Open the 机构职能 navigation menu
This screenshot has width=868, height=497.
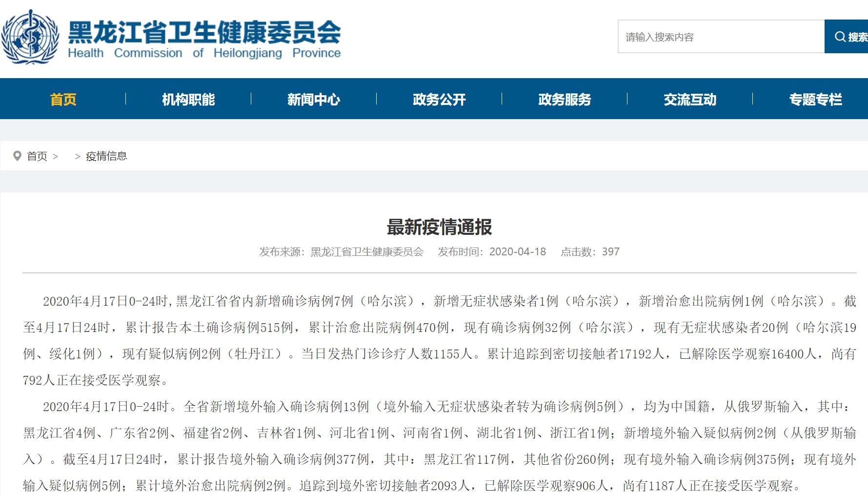tap(188, 100)
